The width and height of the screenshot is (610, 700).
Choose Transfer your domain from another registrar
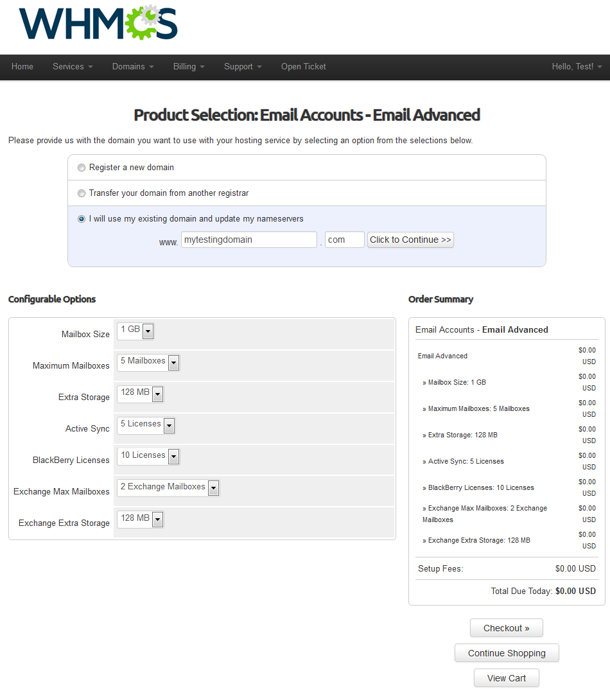click(81, 193)
